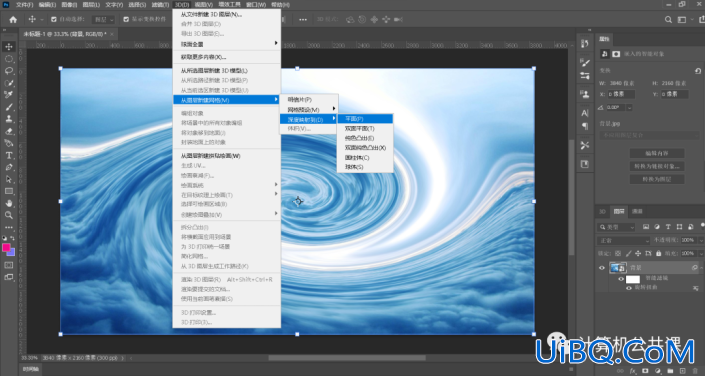
Task: Click the 编辑内容 button
Action: [657, 153]
